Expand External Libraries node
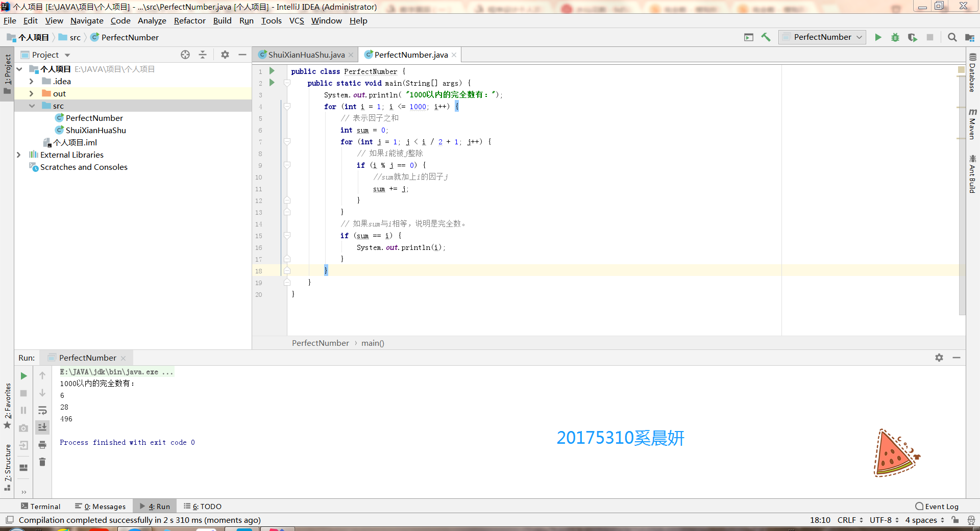980x531 pixels. click(19, 155)
